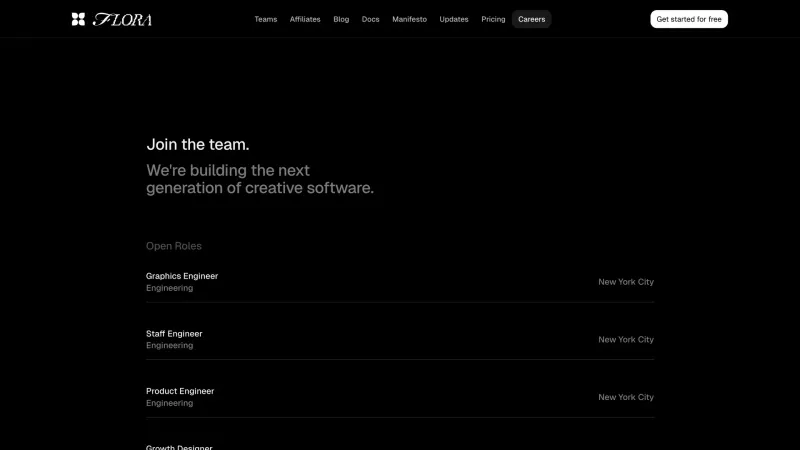Viewport: 800px width, 450px height.
Task: Open the Graphics Engineer role
Action: click(x=400, y=282)
